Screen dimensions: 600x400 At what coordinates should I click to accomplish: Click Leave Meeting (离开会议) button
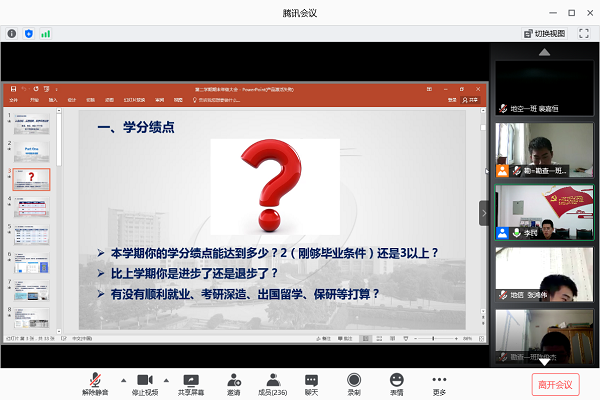coord(555,384)
